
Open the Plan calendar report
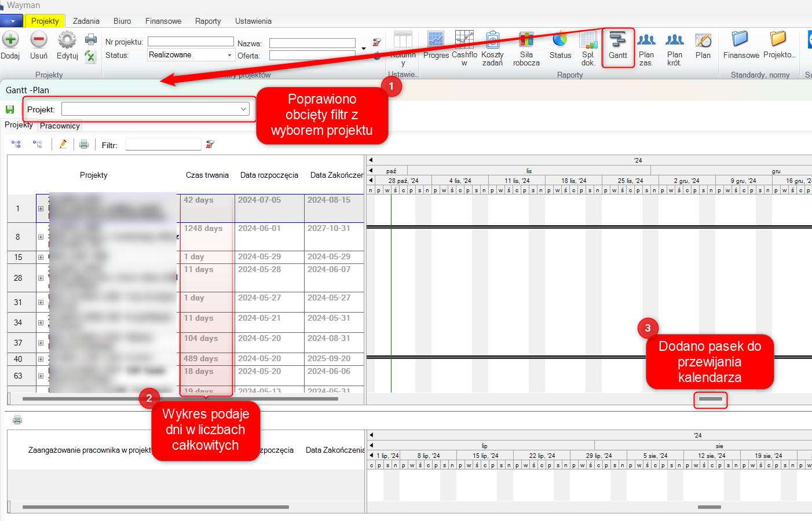[703, 39]
